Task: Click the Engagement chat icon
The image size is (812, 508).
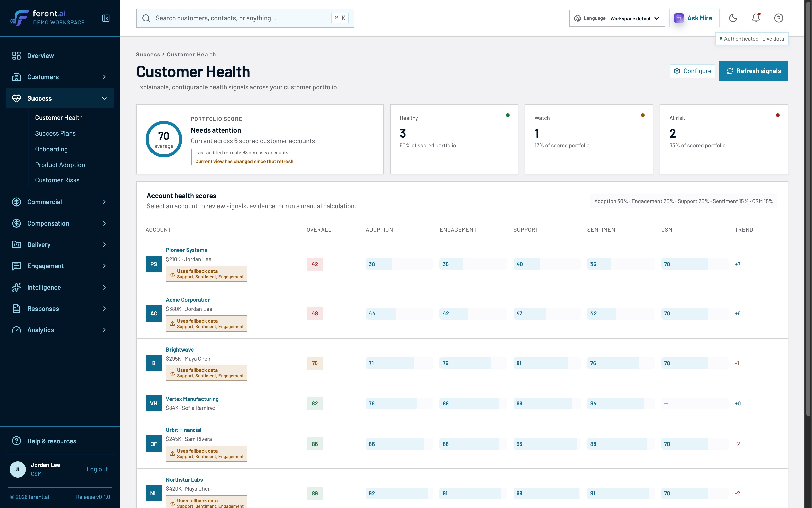Action: [x=16, y=266]
